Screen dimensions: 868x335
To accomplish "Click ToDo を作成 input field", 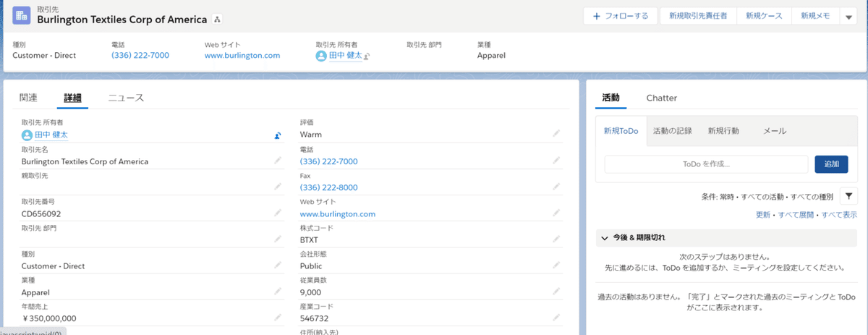I will 706,164.
